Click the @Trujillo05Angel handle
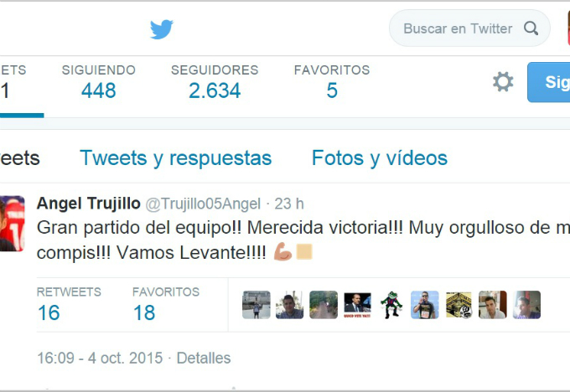Screen dimensions: 570x392 click(203, 204)
